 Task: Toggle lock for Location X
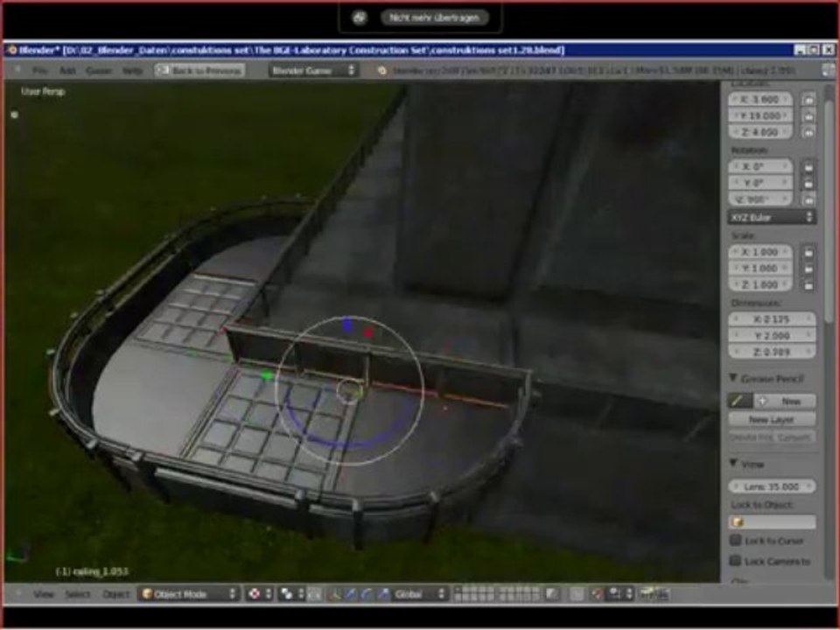[808, 100]
